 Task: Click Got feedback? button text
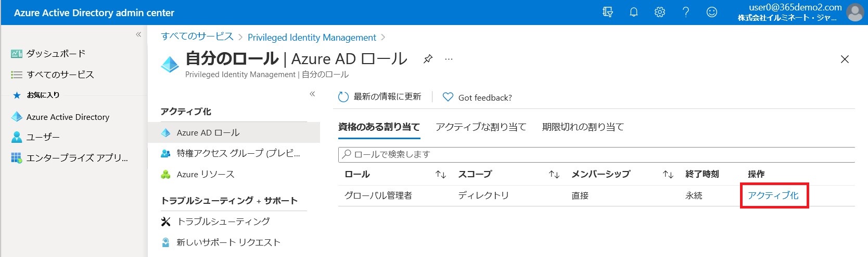point(485,97)
